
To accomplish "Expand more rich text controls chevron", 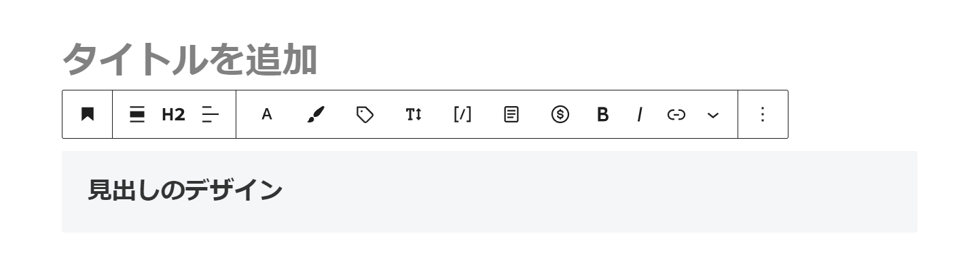I will tap(712, 114).
